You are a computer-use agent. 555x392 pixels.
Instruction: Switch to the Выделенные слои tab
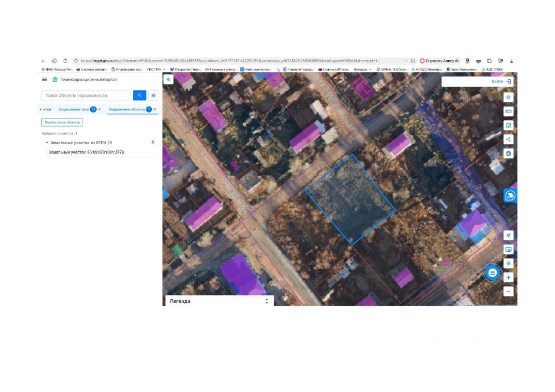[x=74, y=110]
